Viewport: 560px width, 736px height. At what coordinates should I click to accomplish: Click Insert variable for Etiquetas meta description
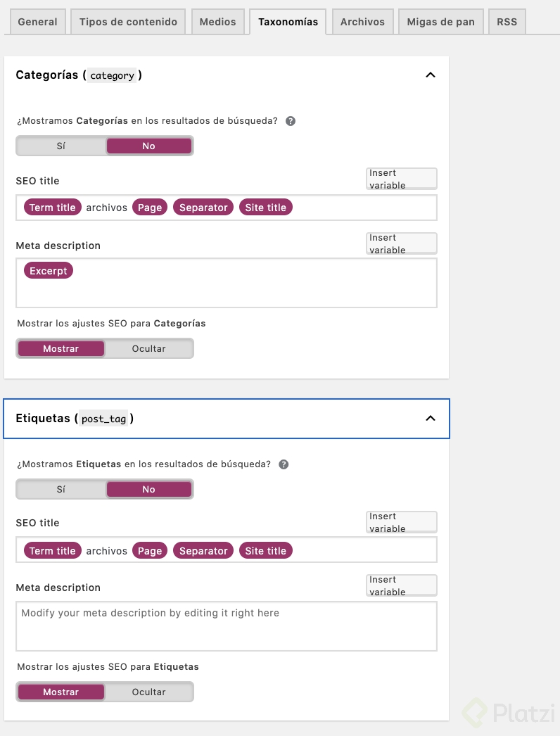coord(401,585)
